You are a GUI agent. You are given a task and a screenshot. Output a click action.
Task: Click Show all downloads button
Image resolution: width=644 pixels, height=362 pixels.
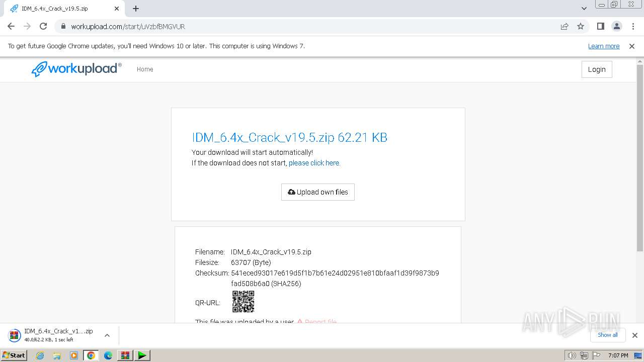608,335
